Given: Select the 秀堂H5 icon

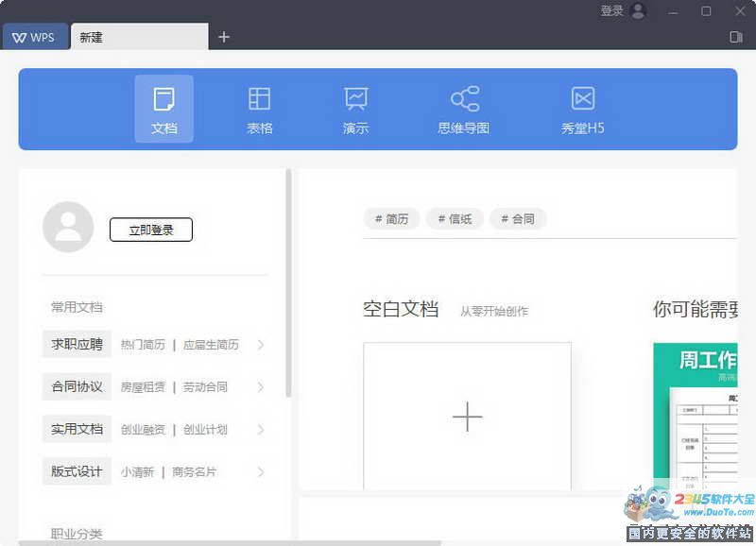Looking at the screenshot, I should point(582,108).
